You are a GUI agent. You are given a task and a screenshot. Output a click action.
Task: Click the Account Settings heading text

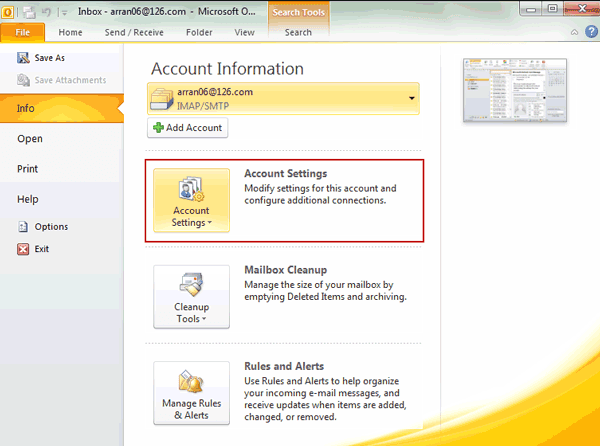point(285,174)
